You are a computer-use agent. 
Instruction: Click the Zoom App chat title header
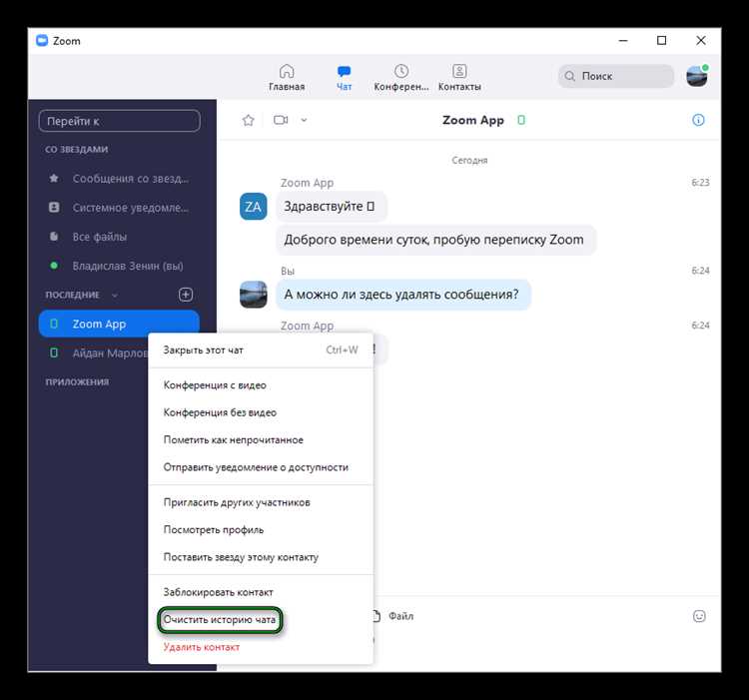click(473, 120)
